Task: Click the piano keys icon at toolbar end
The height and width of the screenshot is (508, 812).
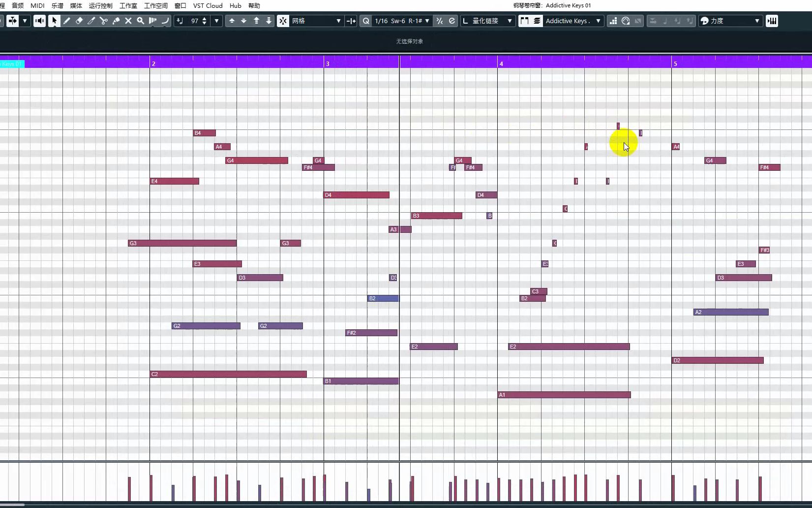Action: click(x=772, y=21)
